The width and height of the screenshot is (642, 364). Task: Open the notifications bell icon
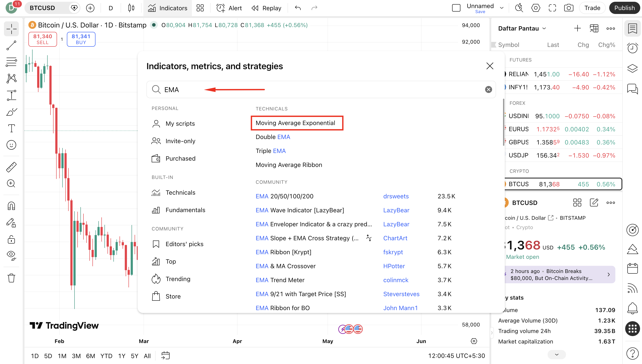click(x=632, y=308)
